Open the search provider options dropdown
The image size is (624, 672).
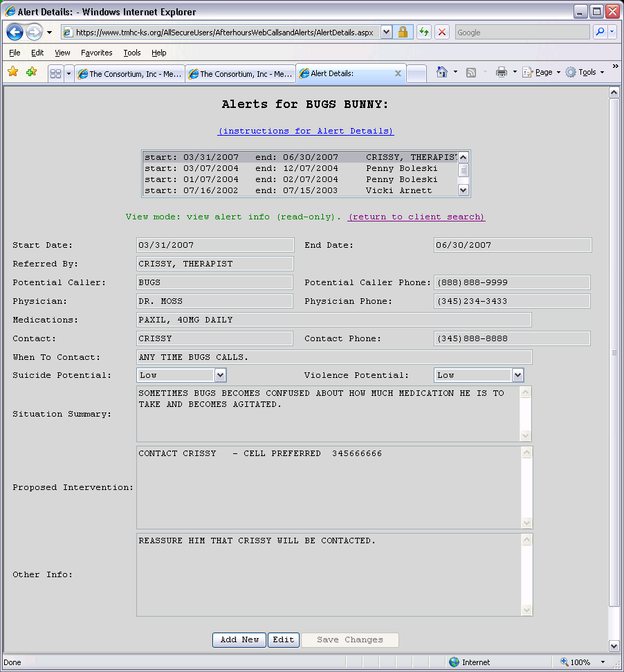tap(612, 32)
